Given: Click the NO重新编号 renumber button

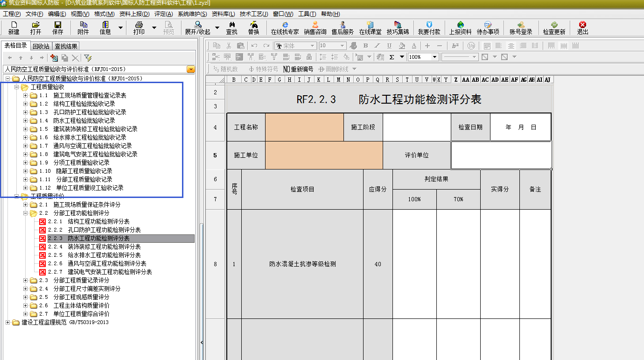Looking at the screenshot, I should point(298,69).
